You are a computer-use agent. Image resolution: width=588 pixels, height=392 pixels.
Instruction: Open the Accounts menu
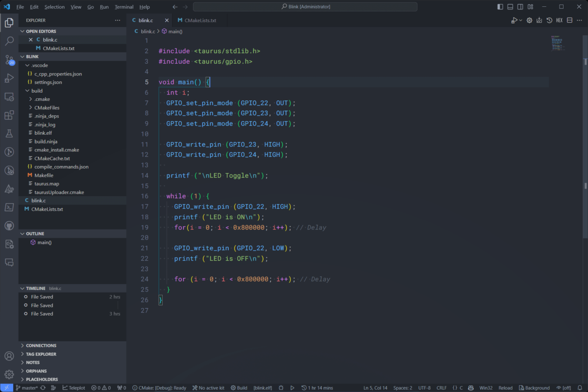tap(9, 356)
